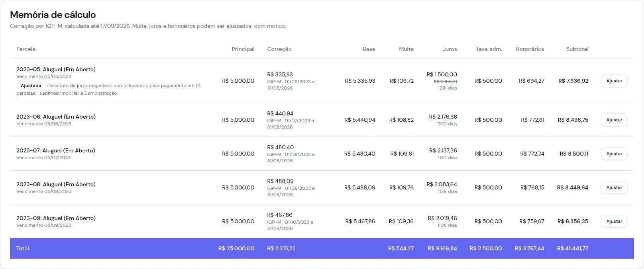Image resolution: width=644 pixels, height=269 pixels.
Task: Click the Total label in the footer row
Action: [x=23, y=248]
